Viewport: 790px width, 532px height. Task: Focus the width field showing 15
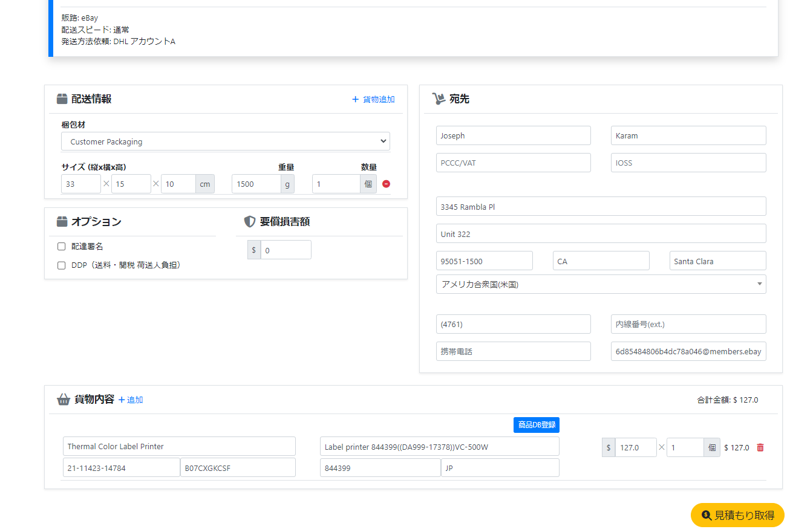[131, 184]
